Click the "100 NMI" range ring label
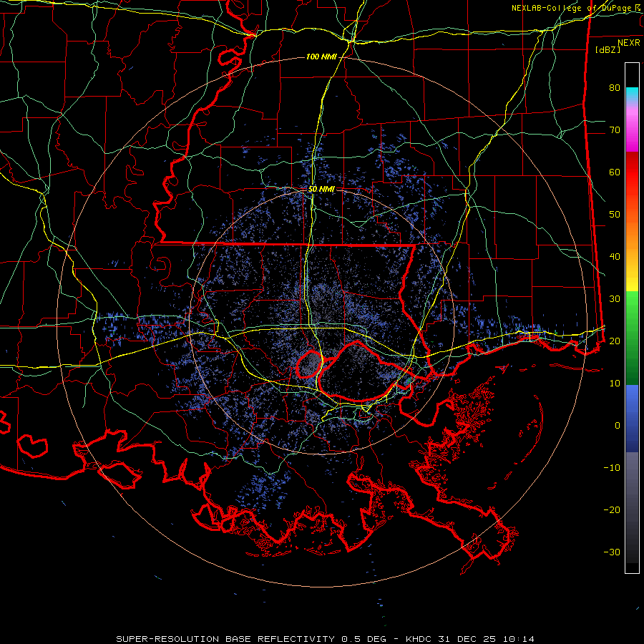The height and width of the screenshot is (644, 644). [321, 57]
